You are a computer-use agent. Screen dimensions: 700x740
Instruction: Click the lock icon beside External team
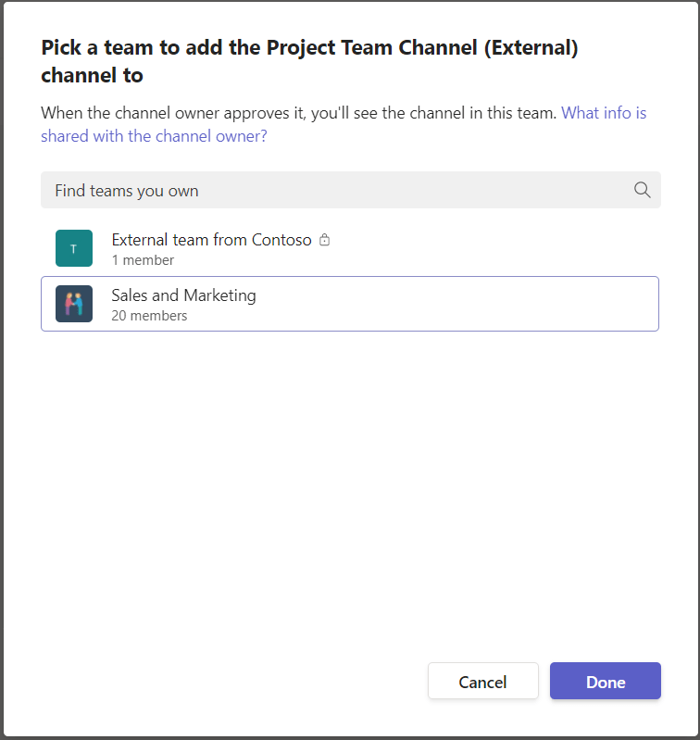point(324,240)
